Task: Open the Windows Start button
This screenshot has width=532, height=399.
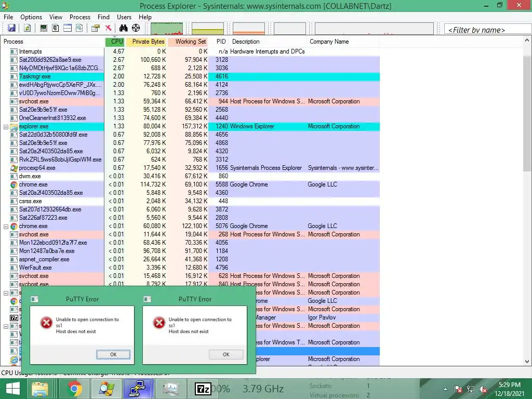Action: 13,389
